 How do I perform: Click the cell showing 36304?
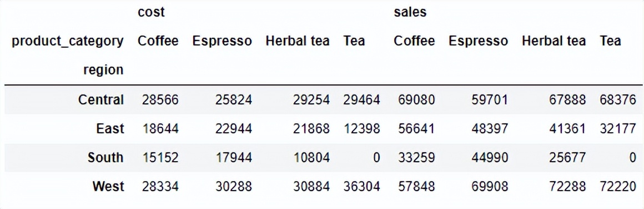[361, 186]
